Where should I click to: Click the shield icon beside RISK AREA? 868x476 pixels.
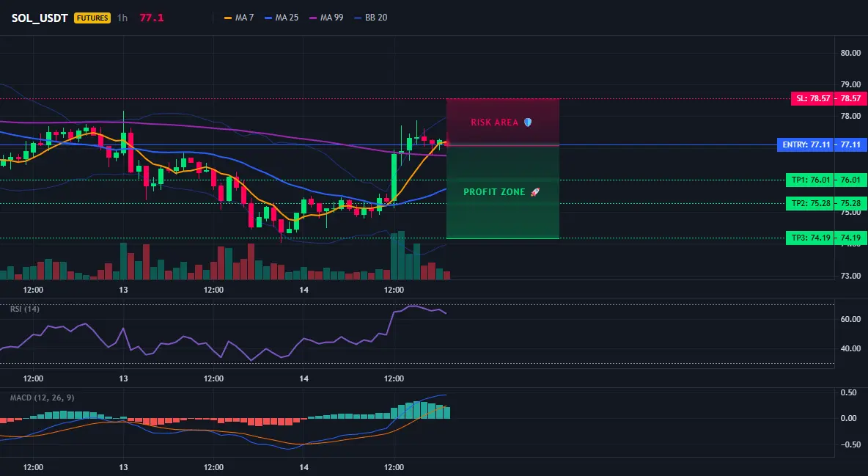[x=528, y=122]
